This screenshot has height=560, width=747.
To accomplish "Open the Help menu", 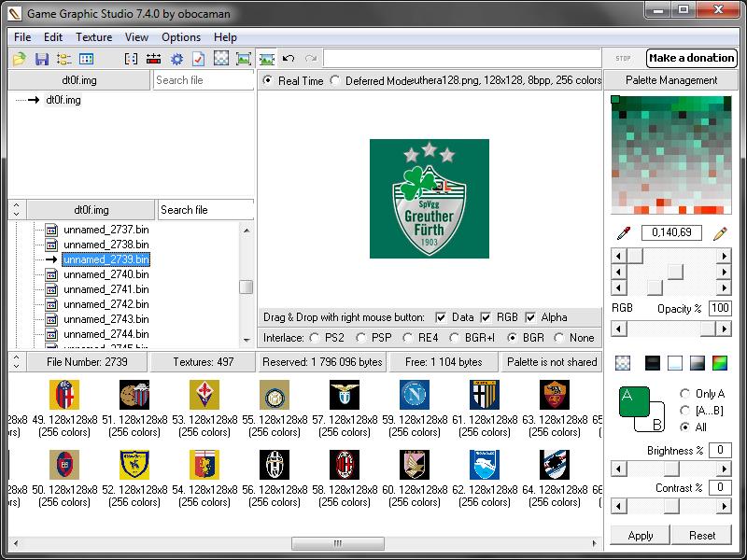I will (225, 37).
